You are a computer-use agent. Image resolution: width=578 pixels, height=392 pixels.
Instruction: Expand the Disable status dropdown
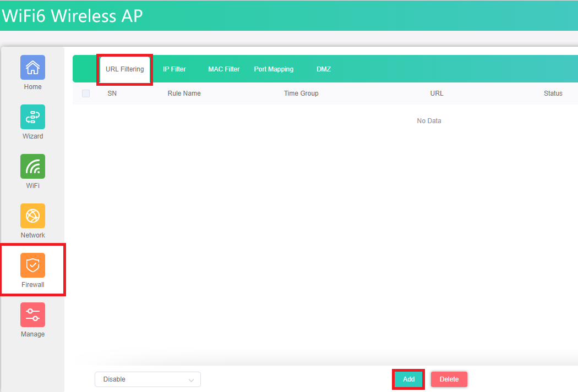coord(148,379)
